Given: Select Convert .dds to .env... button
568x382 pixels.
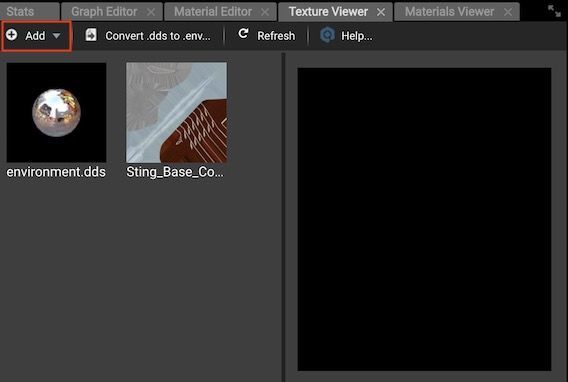Looking at the screenshot, I should (x=148, y=36).
